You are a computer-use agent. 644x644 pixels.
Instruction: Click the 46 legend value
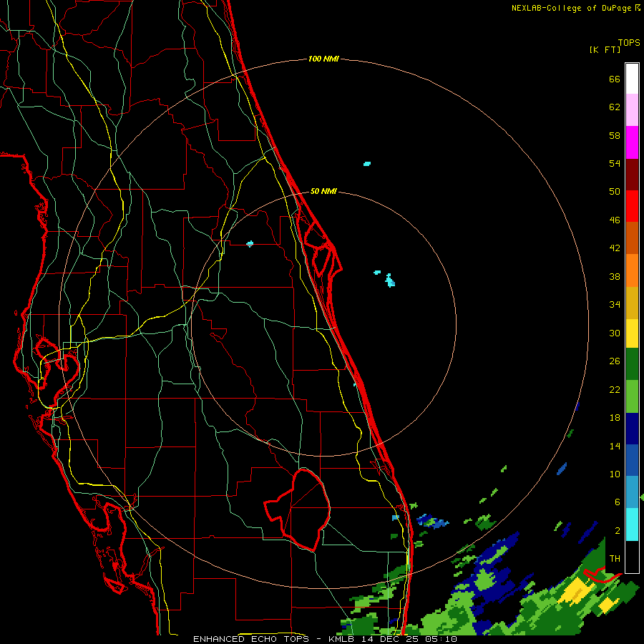615,220
